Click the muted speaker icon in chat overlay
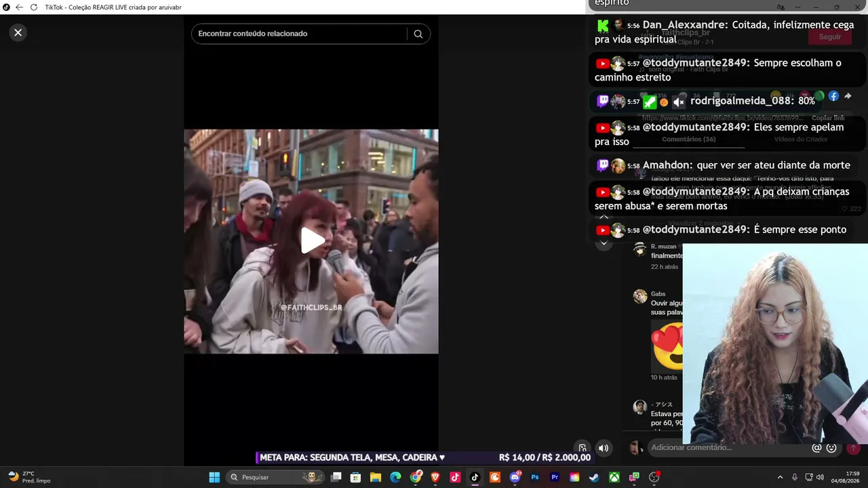The height and width of the screenshot is (488, 868). pyautogui.click(x=679, y=102)
